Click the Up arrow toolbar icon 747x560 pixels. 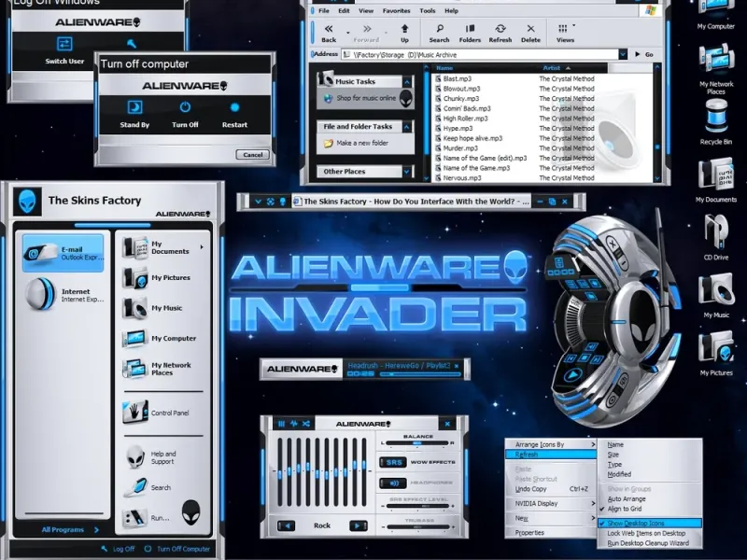point(404,29)
